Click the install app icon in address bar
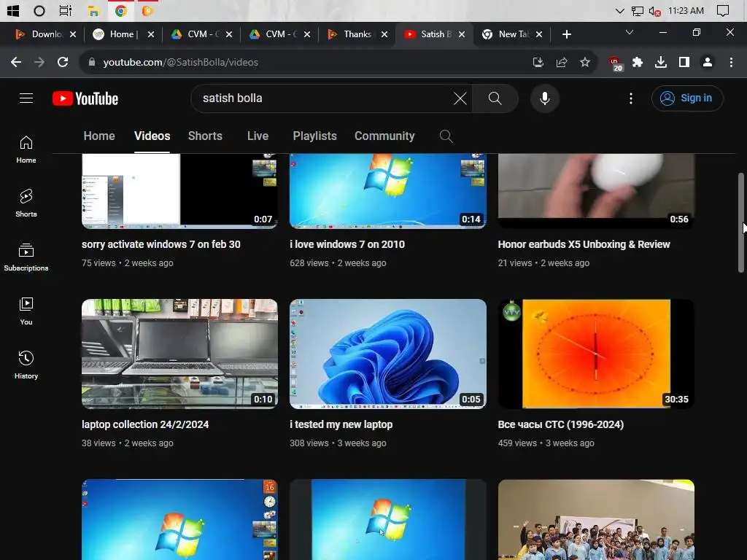This screenshot has width=747, height=560. 538,63
